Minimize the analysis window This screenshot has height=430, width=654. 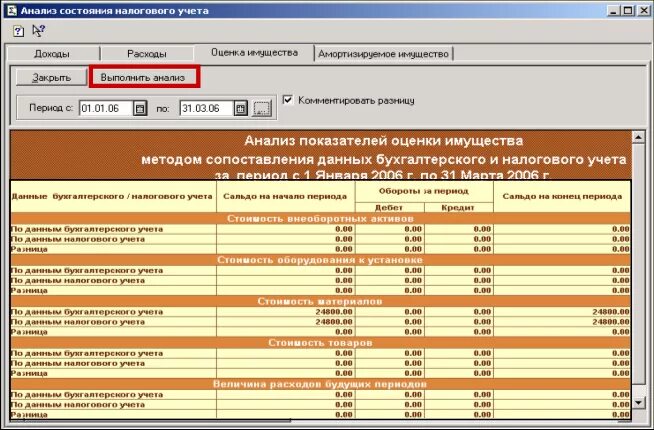click(x=612, y=10)
